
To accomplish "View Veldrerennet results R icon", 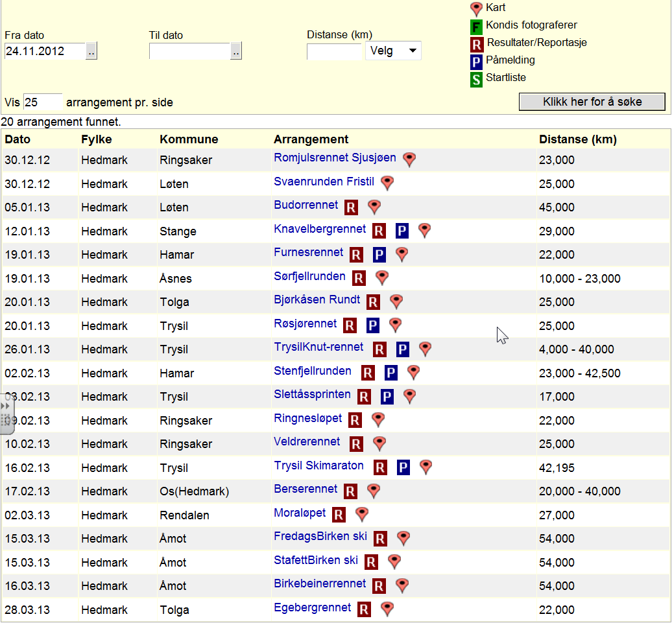I will [x=356, y=444].
